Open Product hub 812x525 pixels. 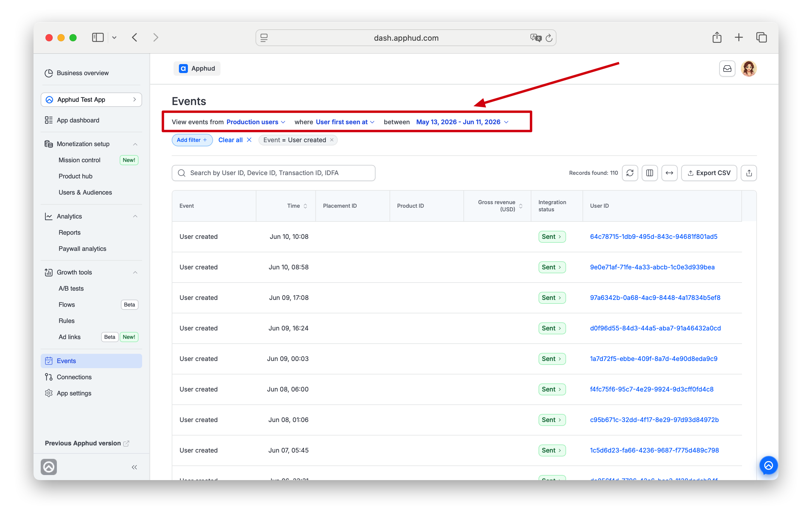[75, 176]
